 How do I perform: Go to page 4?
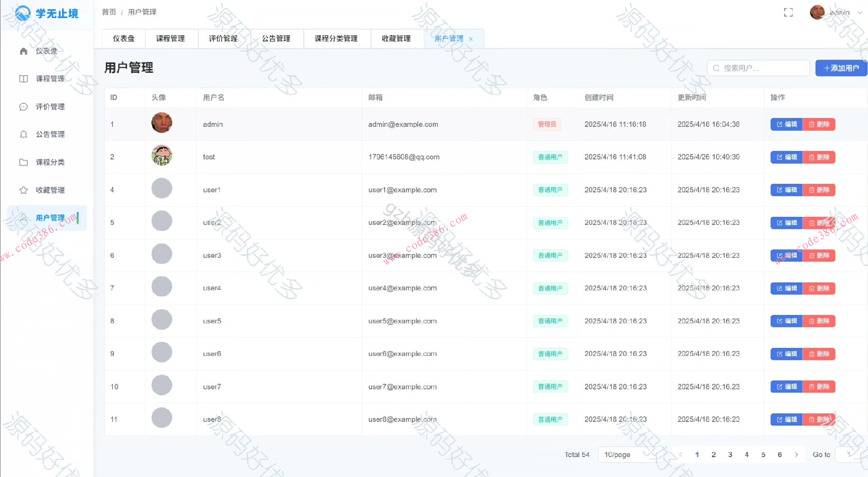pyautogui.click(x=746, y=454)
